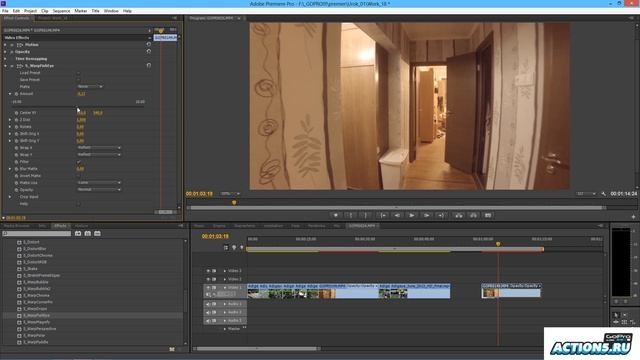640x360 pixels.
Task: Expand the Video 3 track
Action: tap(224, 271)
